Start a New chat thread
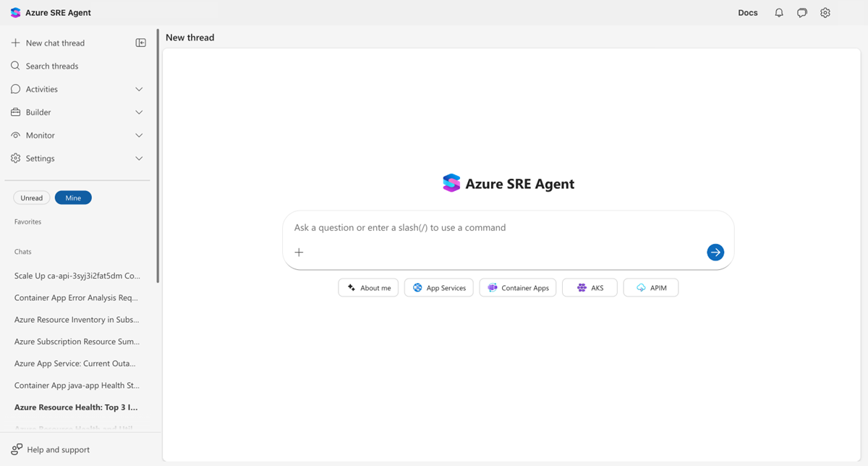The width and height of the screenshot is (868, 466). tap(55, 43)
